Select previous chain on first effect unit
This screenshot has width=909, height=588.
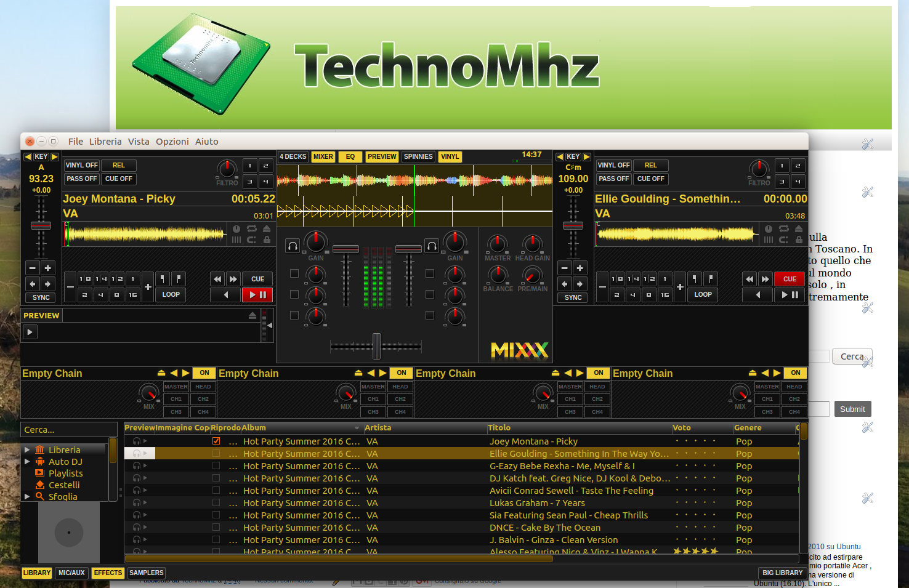[174, 373]
